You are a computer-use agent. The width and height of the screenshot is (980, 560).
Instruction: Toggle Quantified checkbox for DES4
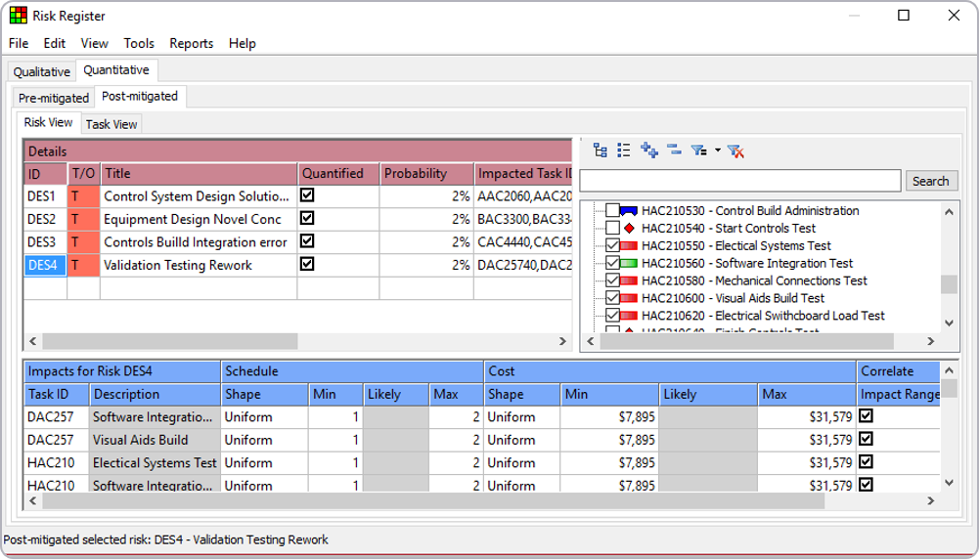[x=307, y=265]
